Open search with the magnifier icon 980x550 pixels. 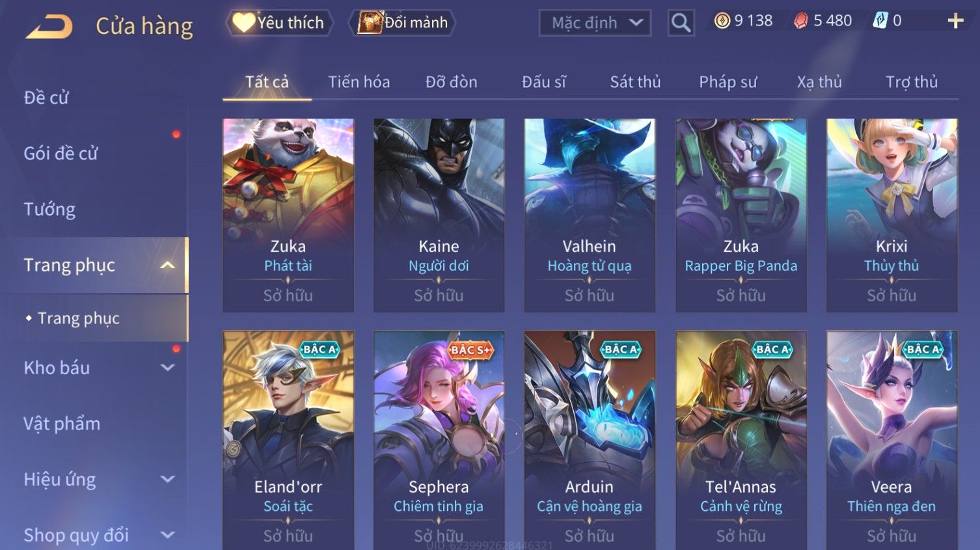pos(681,23)
